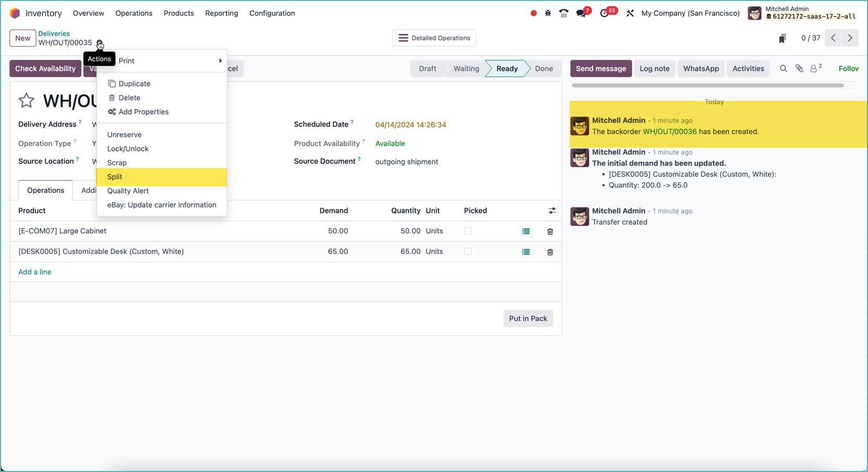Open column options adjust settings
Image resolution: width=868 pixels, height=472 pixels.
552,211
